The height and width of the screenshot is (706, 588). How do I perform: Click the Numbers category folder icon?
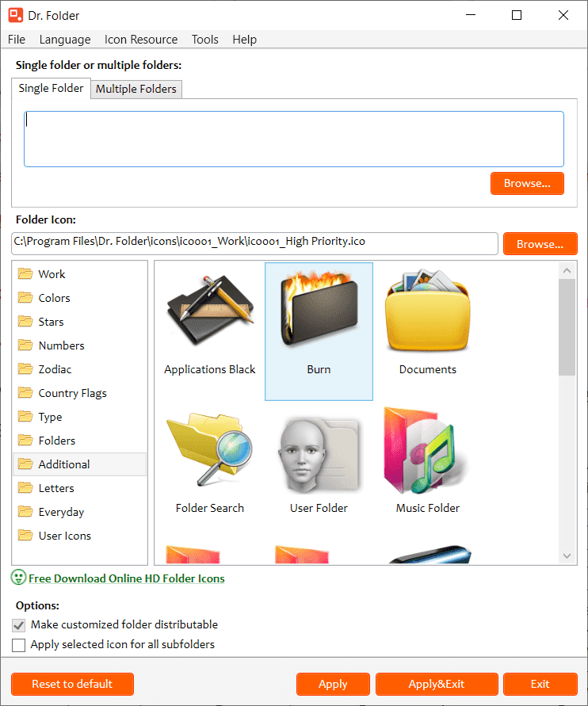point(25,345)
